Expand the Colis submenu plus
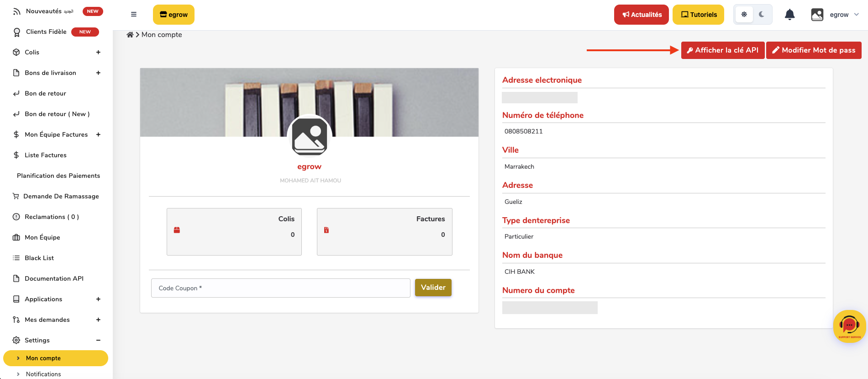Image resolution: width=868 pixels, height=379 pixels. [98, 52]
